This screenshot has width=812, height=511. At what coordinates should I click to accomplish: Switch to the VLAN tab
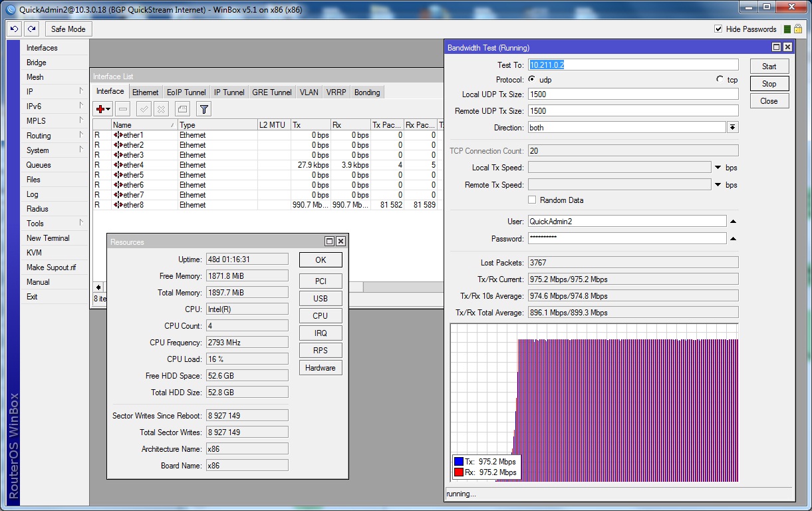tap(309, 92)
